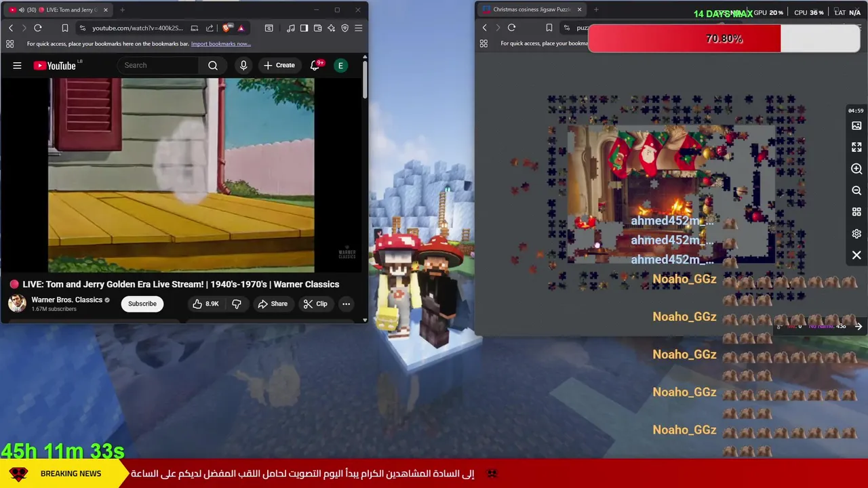Start voice search with the microphone icon
868x488 pixels.
[243, 65]
